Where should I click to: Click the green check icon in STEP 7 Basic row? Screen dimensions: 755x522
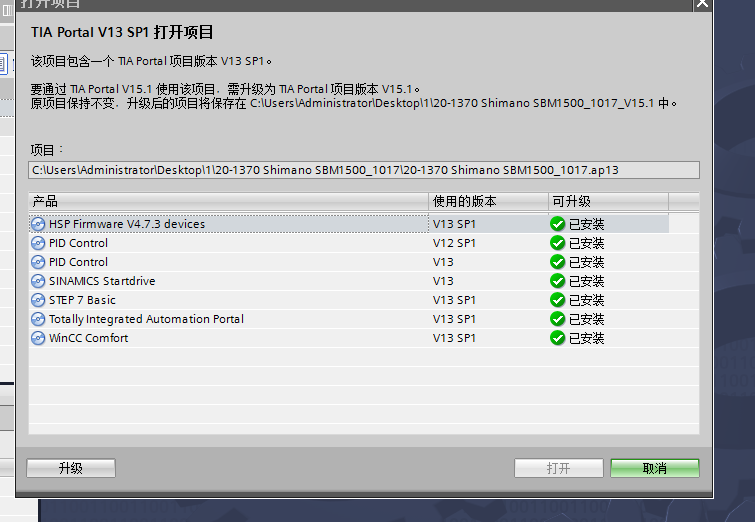[x=558, y=300]
